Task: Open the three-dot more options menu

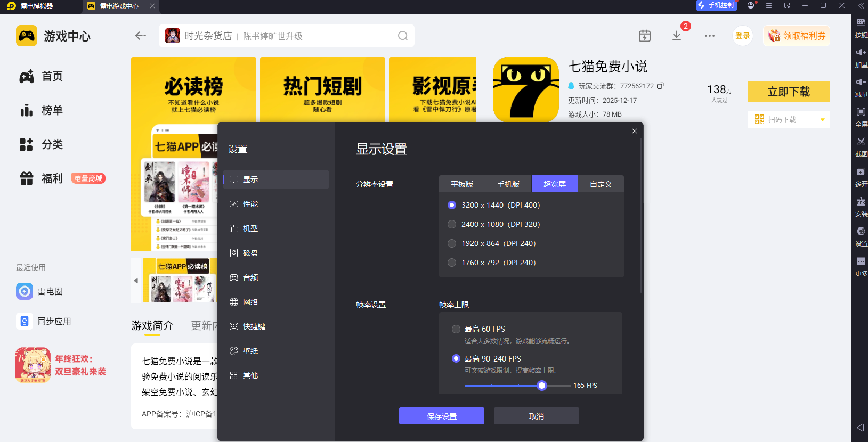Action: [x=710, y=36]
